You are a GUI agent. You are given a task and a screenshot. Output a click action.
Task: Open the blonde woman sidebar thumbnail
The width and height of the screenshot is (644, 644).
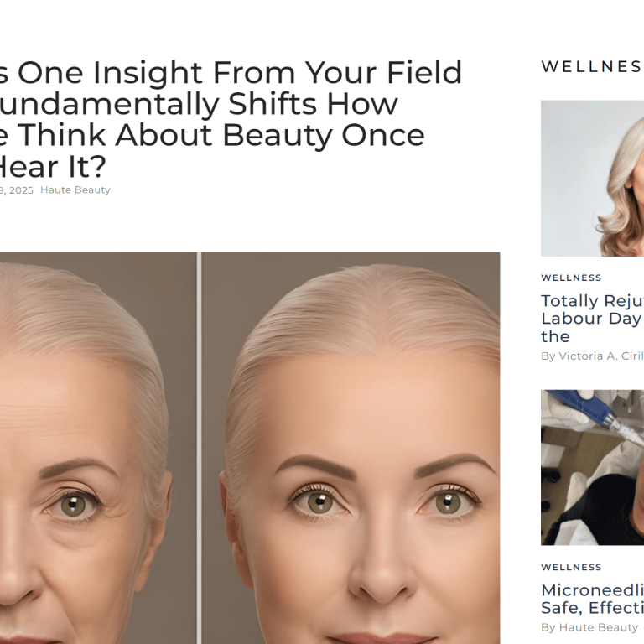[592, 178]
